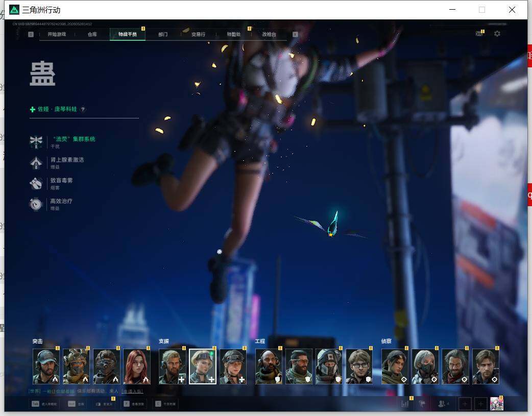Click the fourth key-hint button in bottom bar
Screen dimensions: 532x416
click(x=134, y=404)
